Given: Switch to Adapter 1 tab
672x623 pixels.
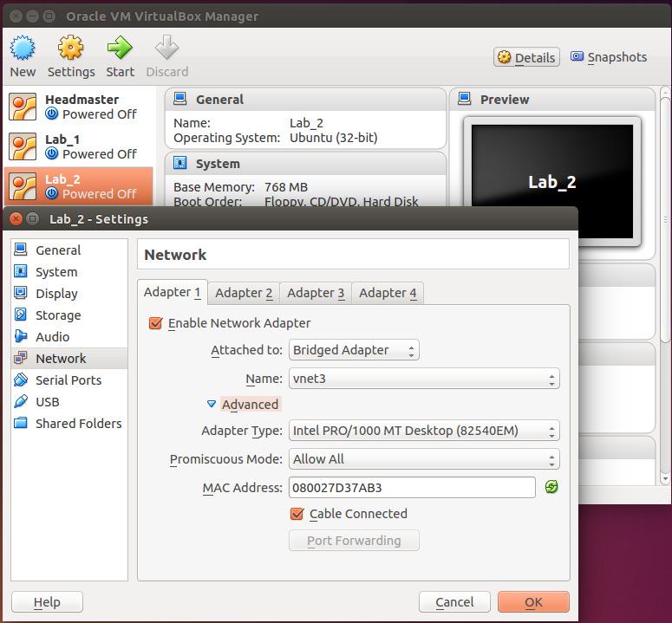Looking at the screenshot, I should click(x=173, y=292).
